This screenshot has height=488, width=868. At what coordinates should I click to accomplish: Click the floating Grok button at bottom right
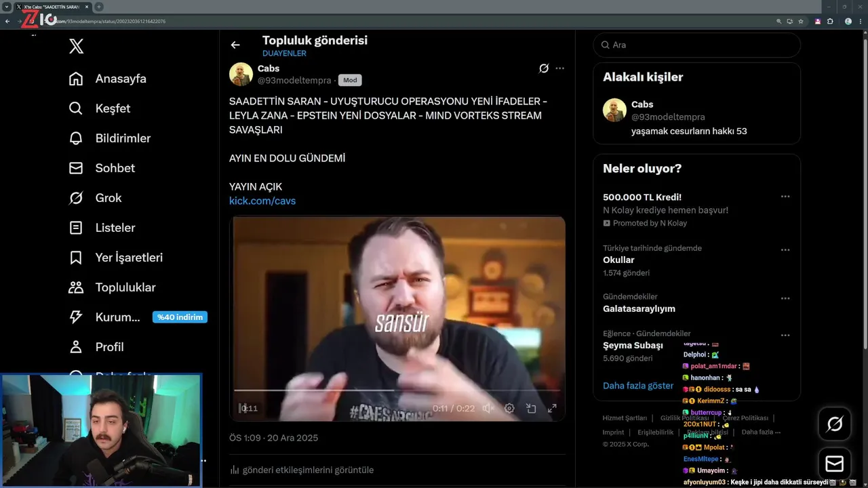point(835,424)
